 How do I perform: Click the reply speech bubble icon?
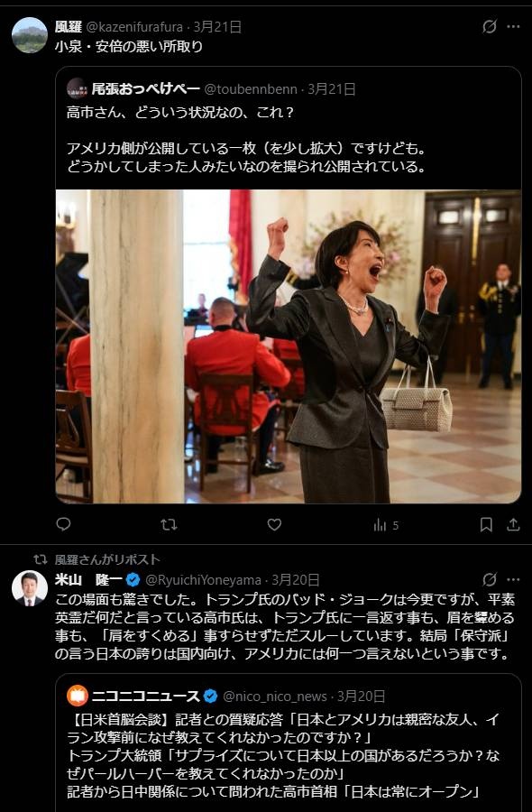(x=63, y=524)
